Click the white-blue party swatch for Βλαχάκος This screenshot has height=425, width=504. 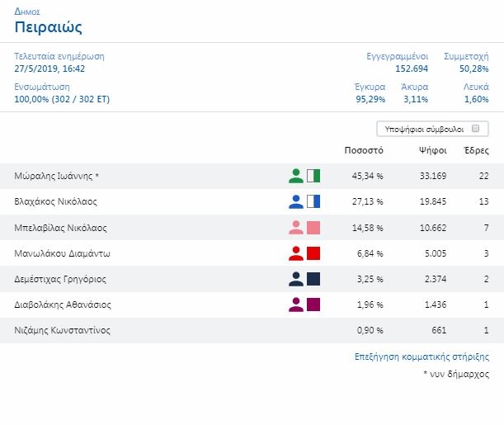[313, 201]
